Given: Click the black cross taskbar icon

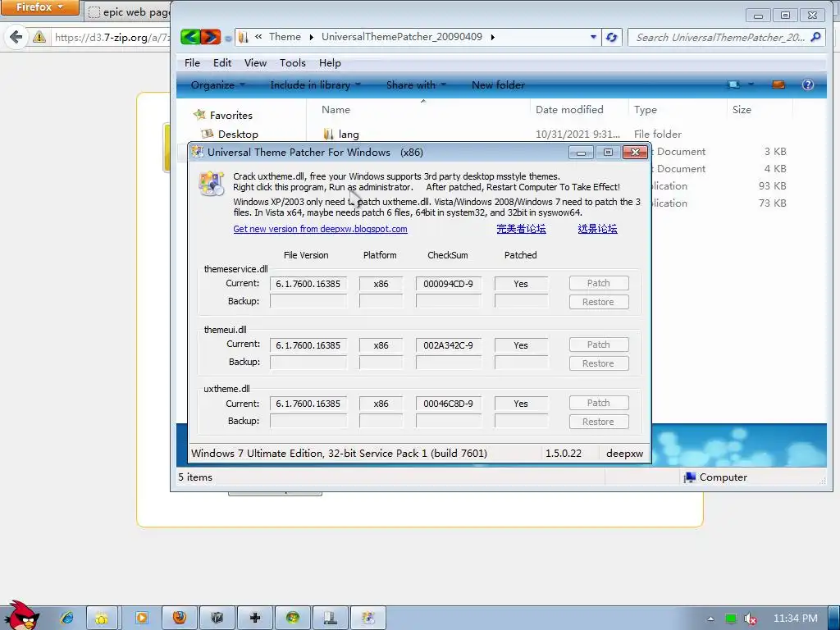Looking at the screenshot, I should 255,618.
